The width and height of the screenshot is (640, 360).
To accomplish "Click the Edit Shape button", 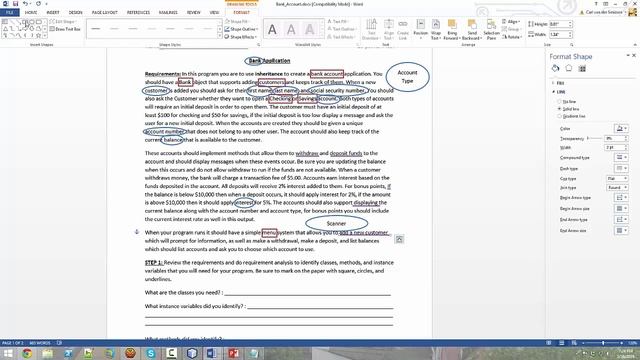I will coord(62,21).
